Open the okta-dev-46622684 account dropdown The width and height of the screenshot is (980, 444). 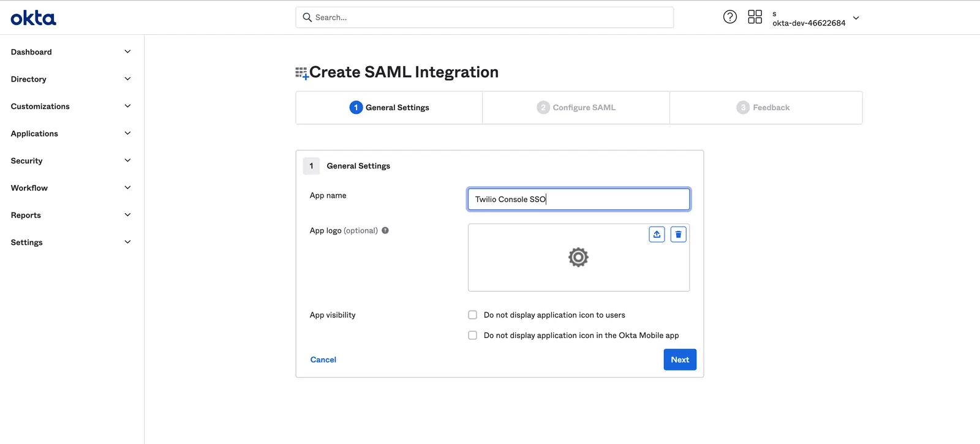click(x=815, y=18)
